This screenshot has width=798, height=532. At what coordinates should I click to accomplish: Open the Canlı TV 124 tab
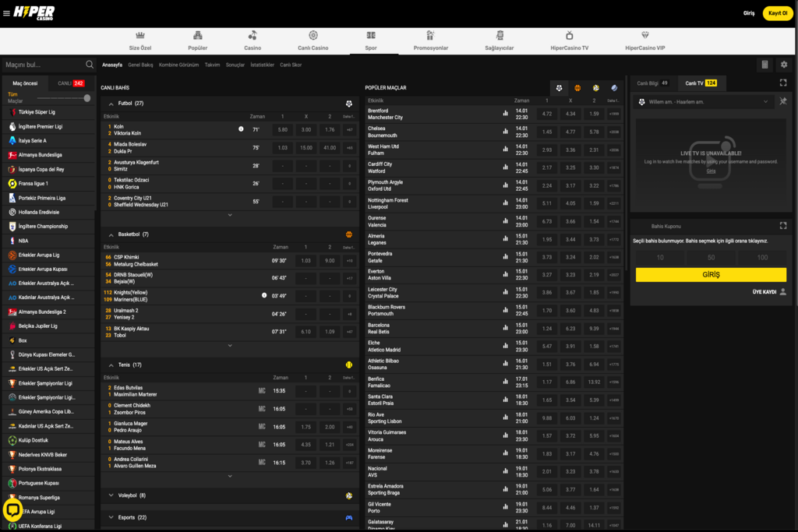pos(701,83)
